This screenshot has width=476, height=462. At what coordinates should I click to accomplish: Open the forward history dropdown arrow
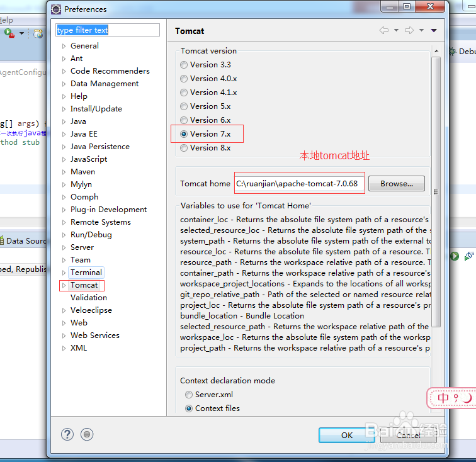click(421, 30)
